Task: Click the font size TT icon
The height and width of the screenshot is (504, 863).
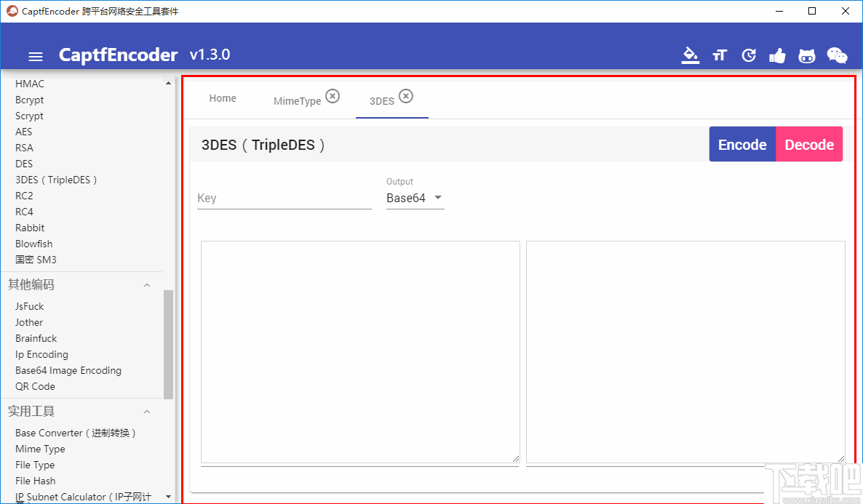Action: coord(719,55)
